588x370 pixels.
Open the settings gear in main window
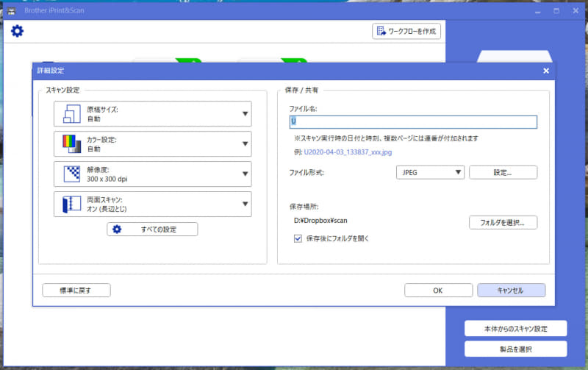17,31
